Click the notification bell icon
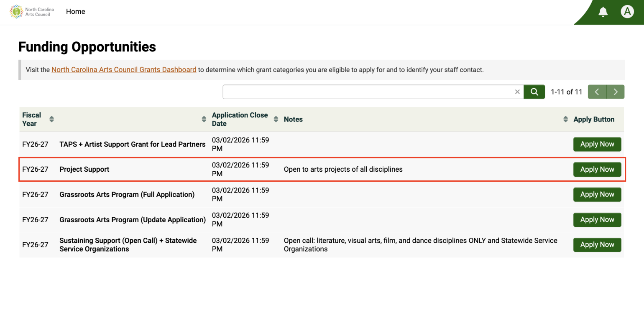The image size is (644, 315). point(603,12)
